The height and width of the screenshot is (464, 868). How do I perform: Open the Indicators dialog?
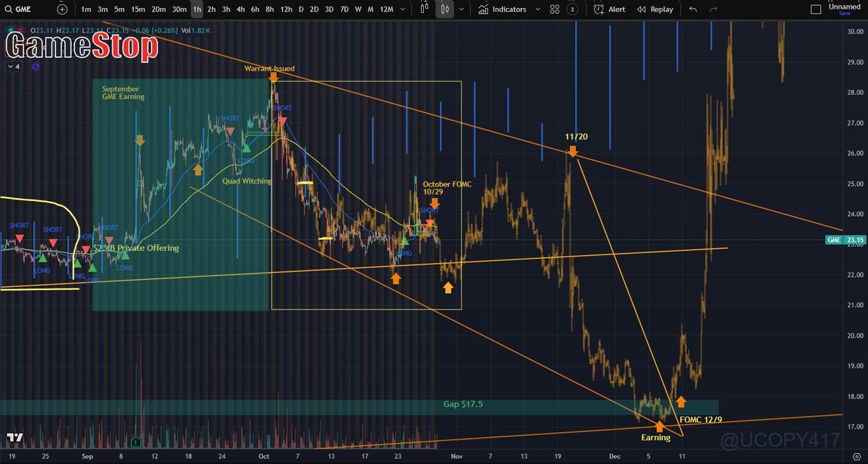pyautogui.click(x=502, y=9)
